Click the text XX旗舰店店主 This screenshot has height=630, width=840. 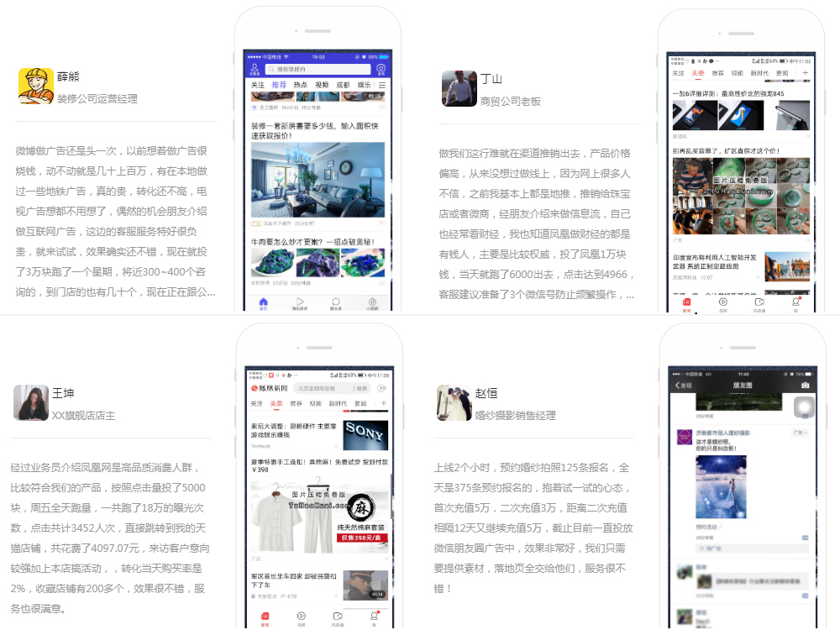click(x=83, y=416)
